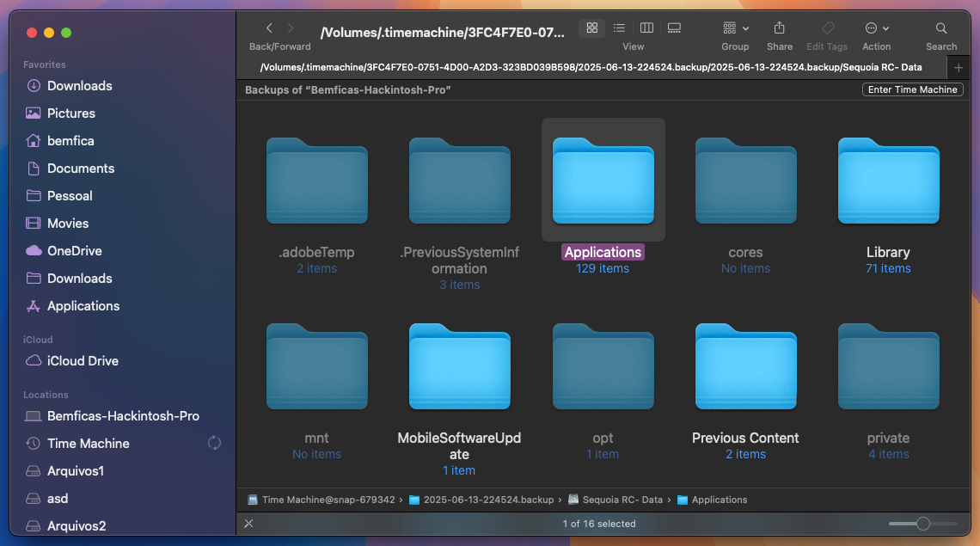The width and height of the screenshot is (980, 546).
Task: Go back in Finder history
Action: point(269,28)
